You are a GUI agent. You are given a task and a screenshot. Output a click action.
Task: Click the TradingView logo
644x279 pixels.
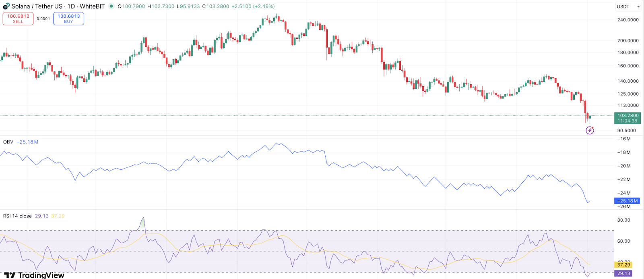click(34, 275)
